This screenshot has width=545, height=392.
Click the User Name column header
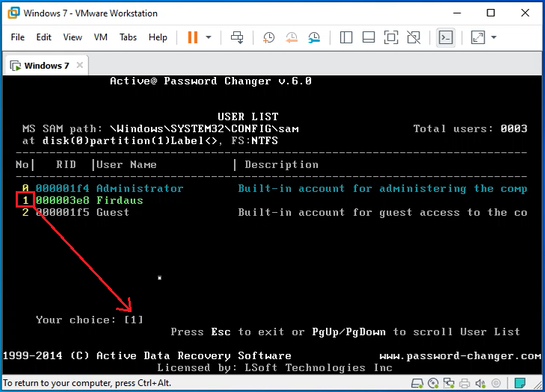(x=126, y=164)
